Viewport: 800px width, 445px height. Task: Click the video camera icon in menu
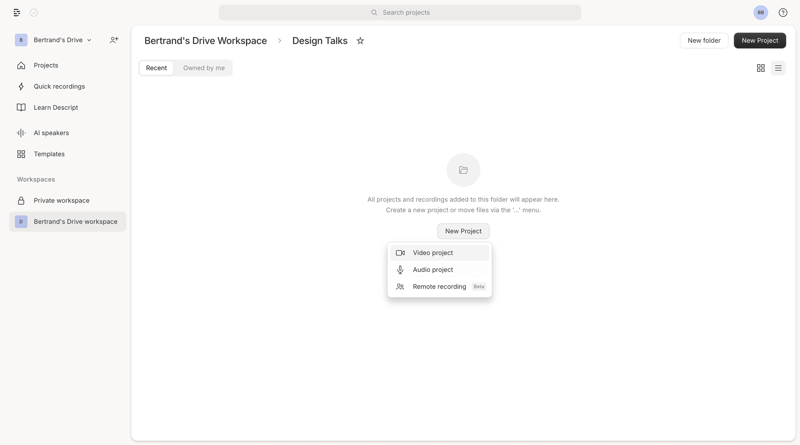(401, 253)
